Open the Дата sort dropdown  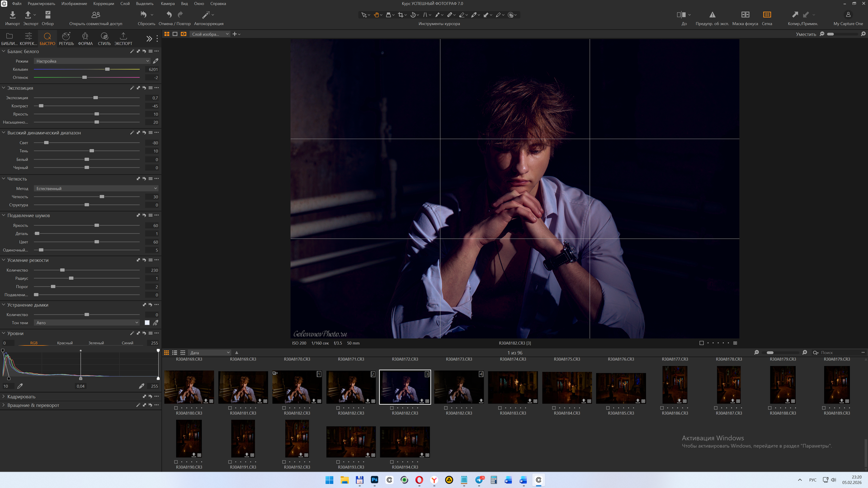tap(210, 353)
